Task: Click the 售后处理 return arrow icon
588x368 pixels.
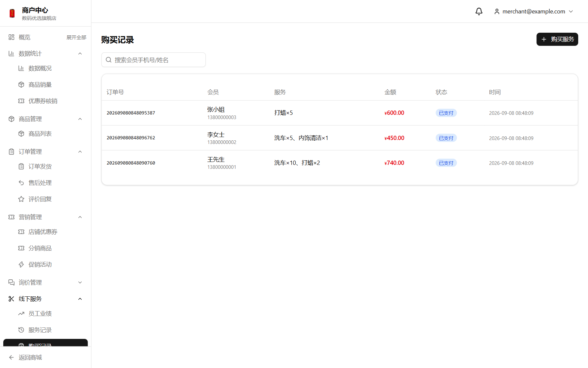Action: point(21,183)
